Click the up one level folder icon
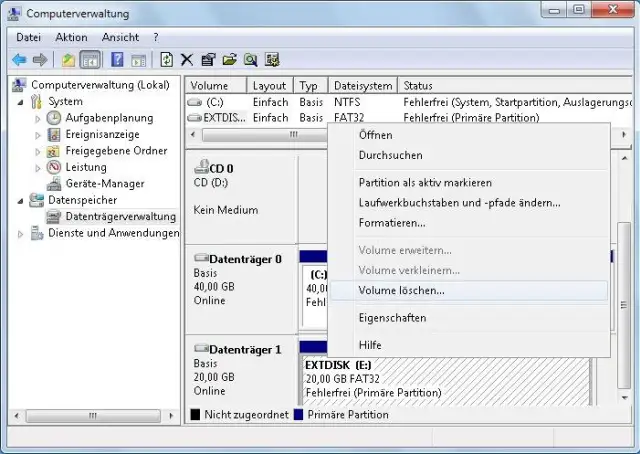The width and height of the screenshot is (640, 454). click(x=68, y=60)
